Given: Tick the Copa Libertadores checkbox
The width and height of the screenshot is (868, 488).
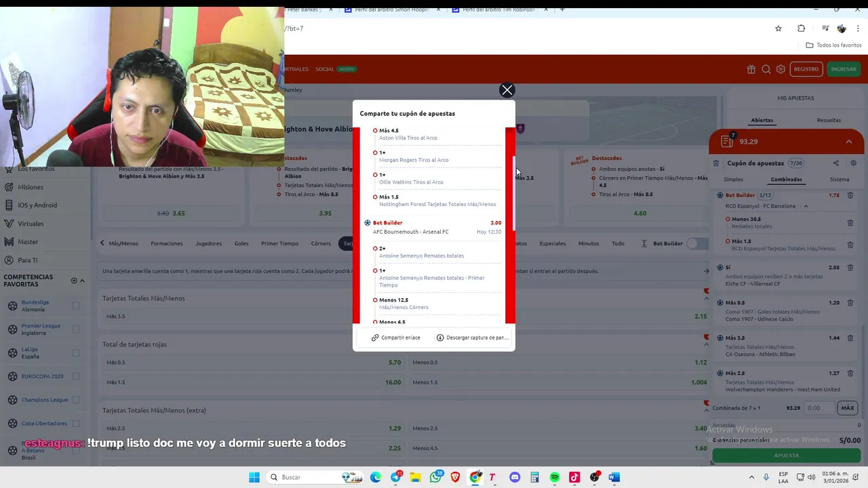Looking at the screenshot, I should pos(76,423).
